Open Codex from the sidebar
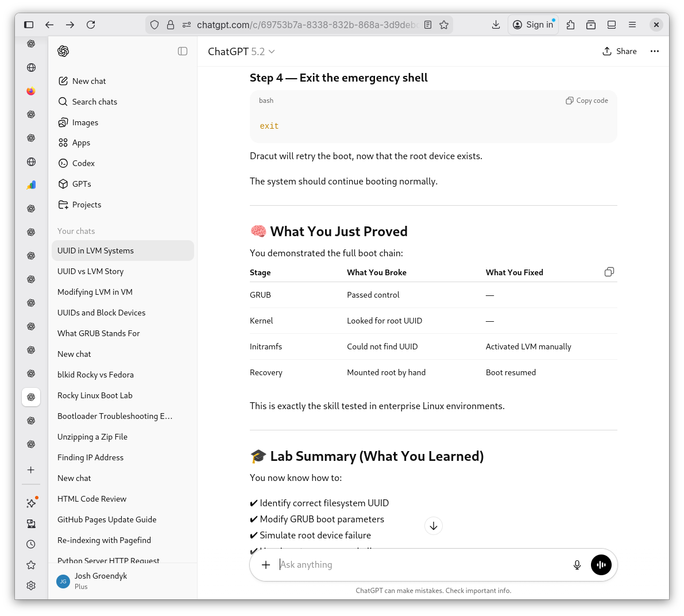 [83, 163]
